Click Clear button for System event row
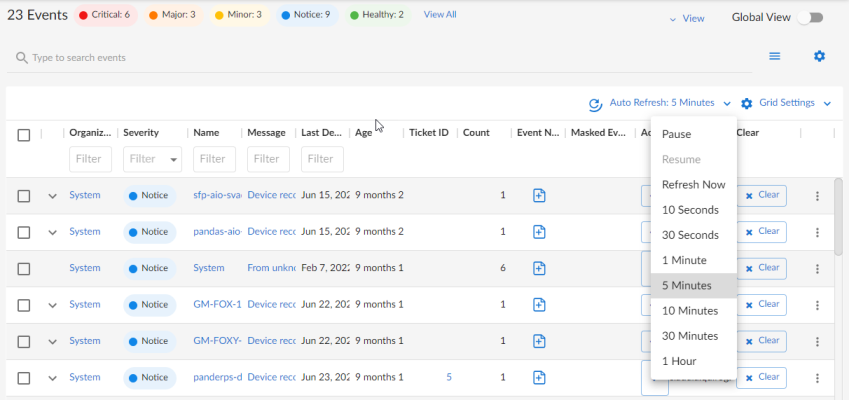Viewport: 849px width, 400px height. click(762, 268)
